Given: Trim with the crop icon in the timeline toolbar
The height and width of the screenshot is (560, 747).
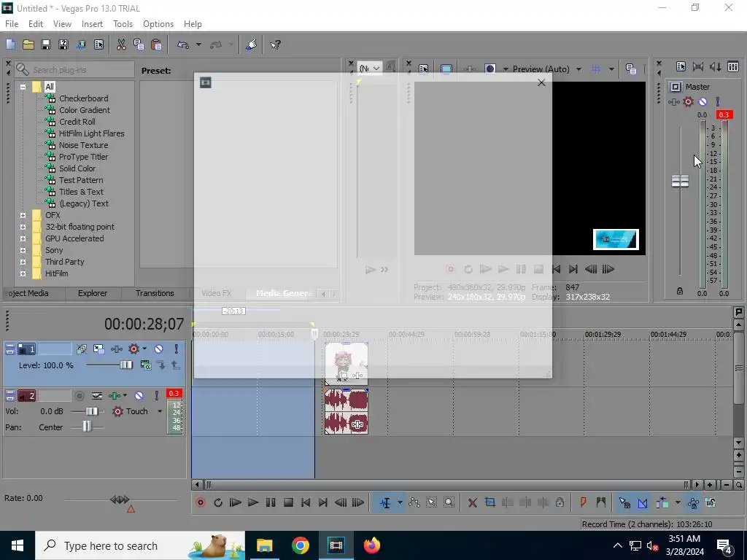Looking at the screenshot, I should [x=489, y=502].
